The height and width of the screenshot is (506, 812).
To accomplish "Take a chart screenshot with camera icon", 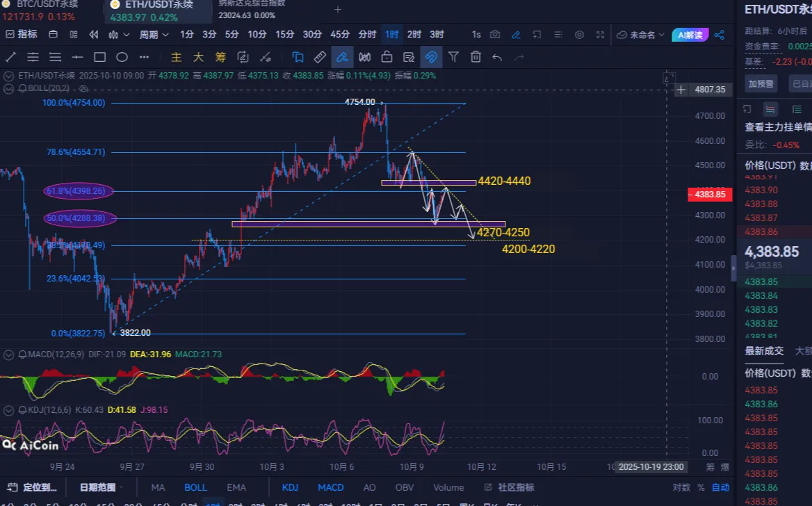I will click(495, 34).
